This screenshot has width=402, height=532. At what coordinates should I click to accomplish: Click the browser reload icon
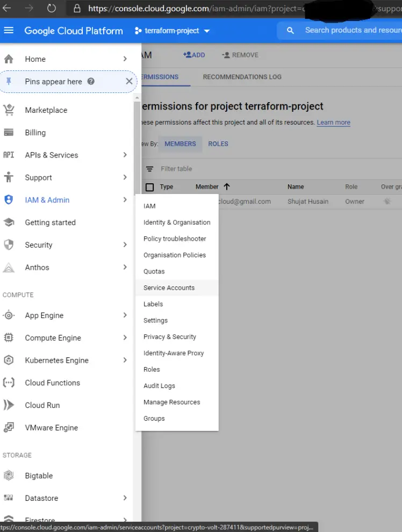pyautogui.click(x=51, y=8)
